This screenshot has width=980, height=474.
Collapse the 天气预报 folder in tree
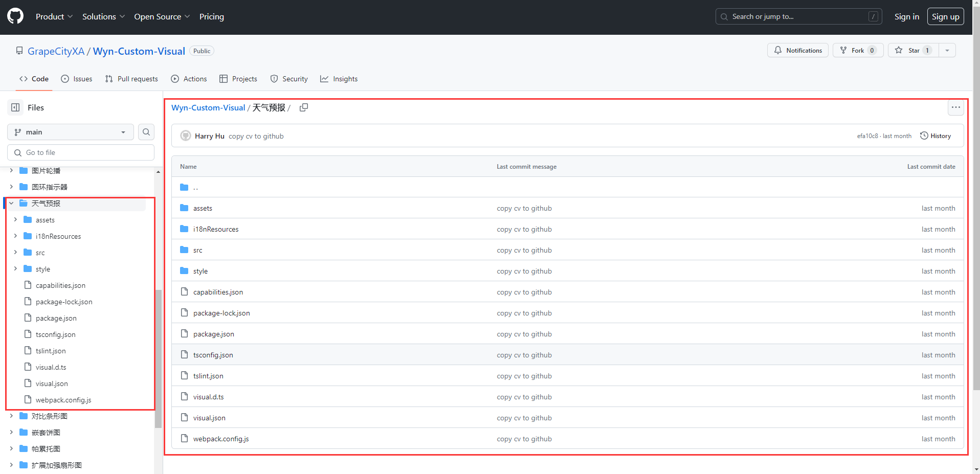(11, 204)
